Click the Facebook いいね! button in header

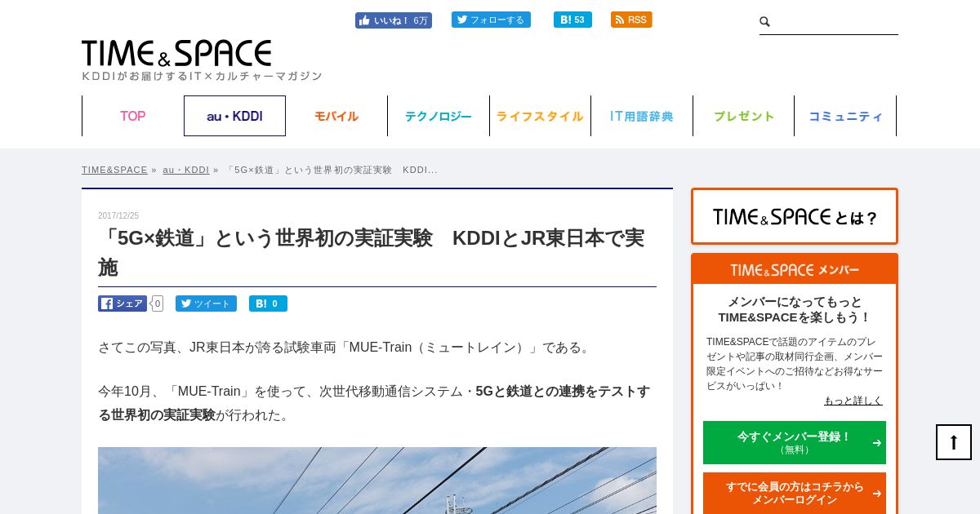[x=393, y=20]
